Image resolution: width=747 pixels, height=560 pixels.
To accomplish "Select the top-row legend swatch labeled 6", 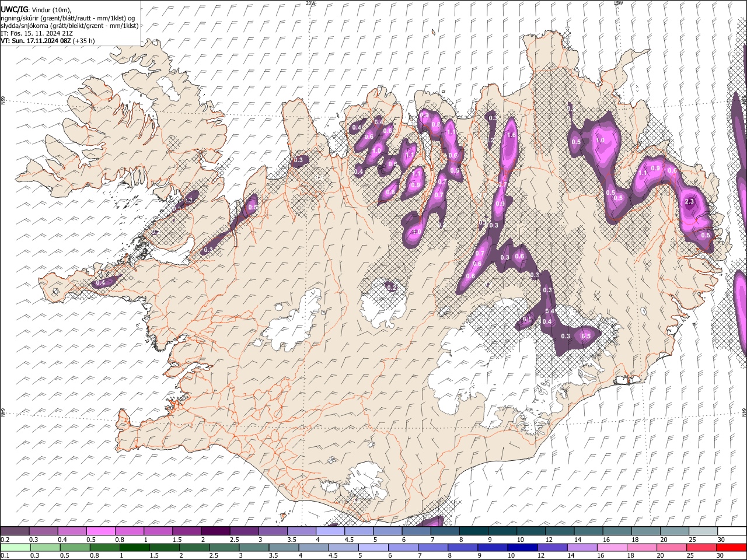I will point(416,531).
